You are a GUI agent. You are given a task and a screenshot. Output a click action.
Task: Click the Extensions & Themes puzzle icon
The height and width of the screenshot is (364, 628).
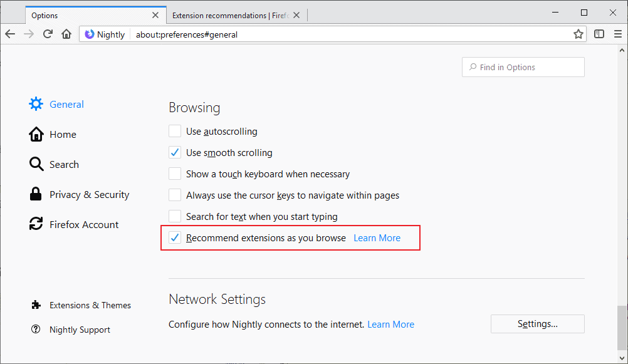[36, 305]
